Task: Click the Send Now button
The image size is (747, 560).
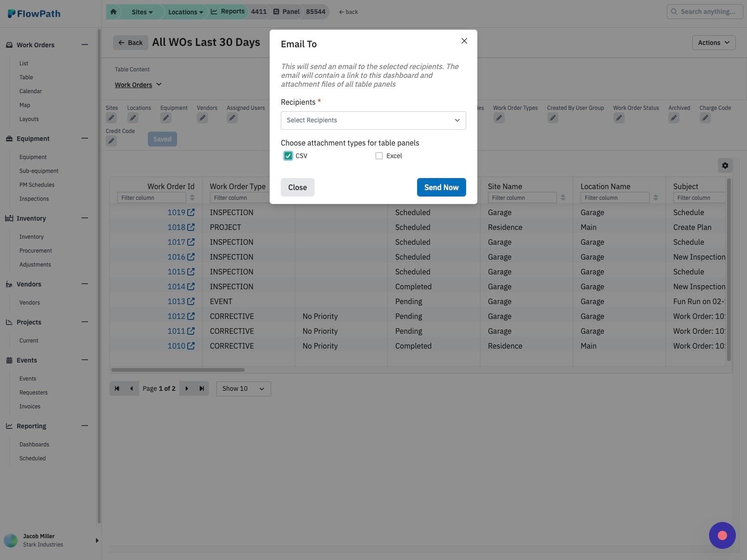Action: (x=442, y=187)
